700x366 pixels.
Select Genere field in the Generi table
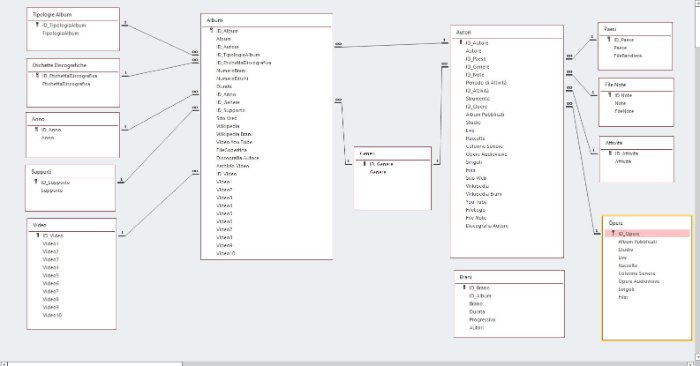click(x=378, y=172)
